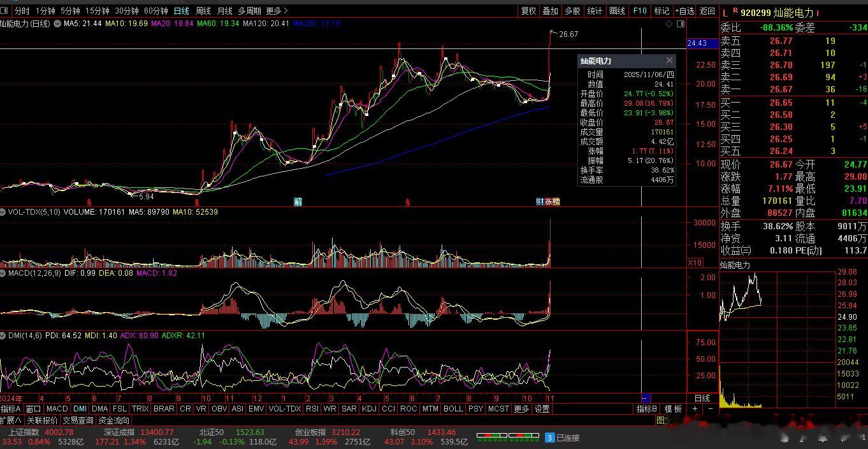Switch to the 5分钟 period
Screen dimensions: 868x449
70,11
